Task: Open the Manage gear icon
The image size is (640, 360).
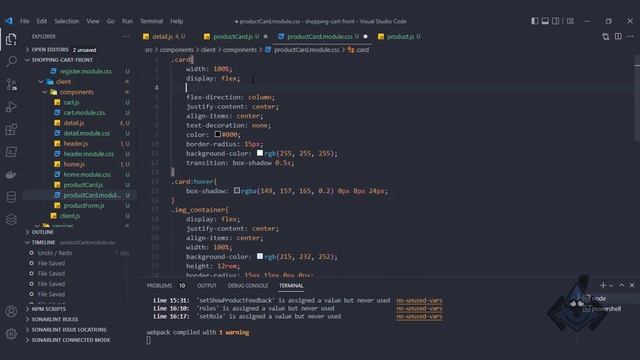Action: [11, 334]
